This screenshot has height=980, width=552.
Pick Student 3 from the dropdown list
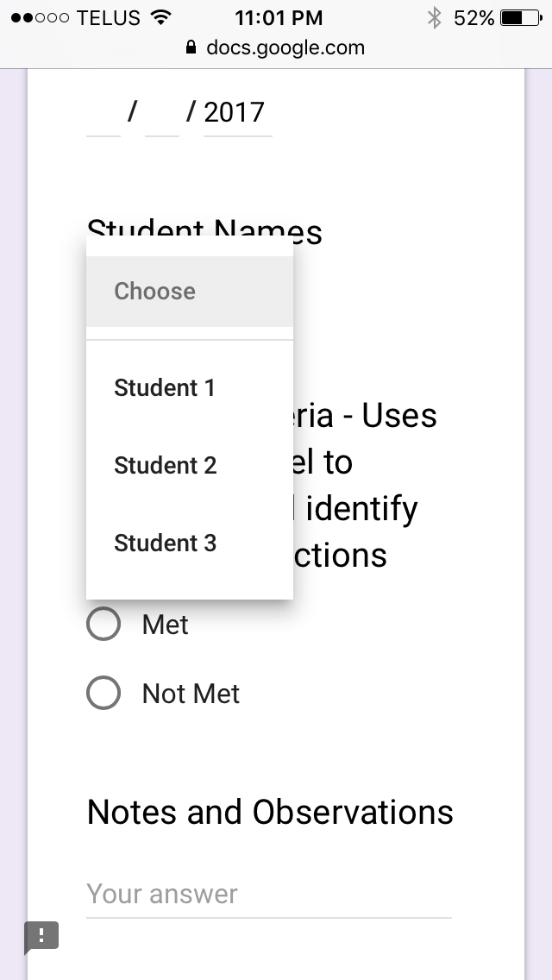166,543
